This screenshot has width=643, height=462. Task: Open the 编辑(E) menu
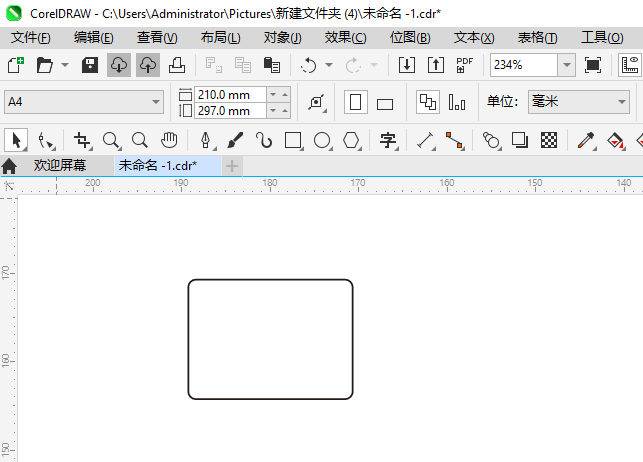pyautogui.click(x=93, y=38)
